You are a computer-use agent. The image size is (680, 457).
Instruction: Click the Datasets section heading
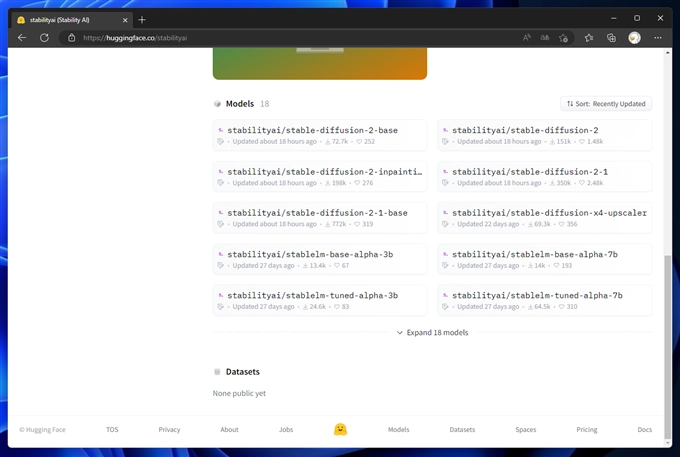242,372
